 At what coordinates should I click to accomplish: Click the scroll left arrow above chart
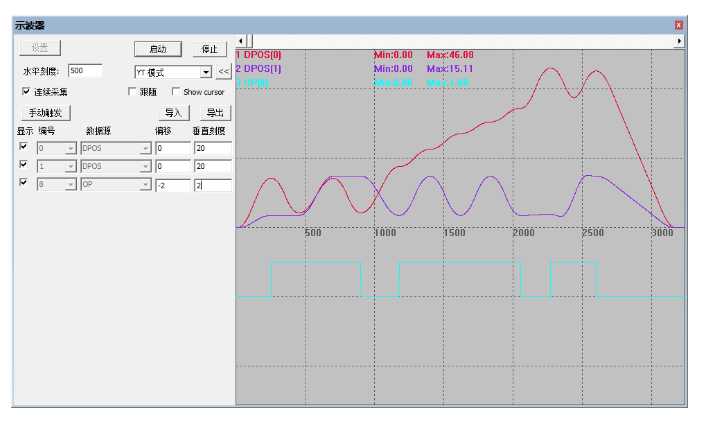click(241, 41)
